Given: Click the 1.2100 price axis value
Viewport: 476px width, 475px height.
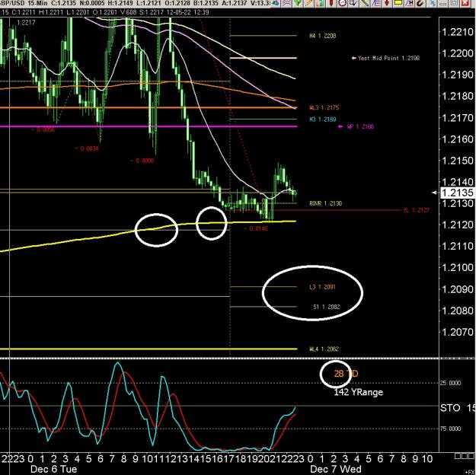Looking at the screenshot, I should pyautogui.click(x=458, y=268).
